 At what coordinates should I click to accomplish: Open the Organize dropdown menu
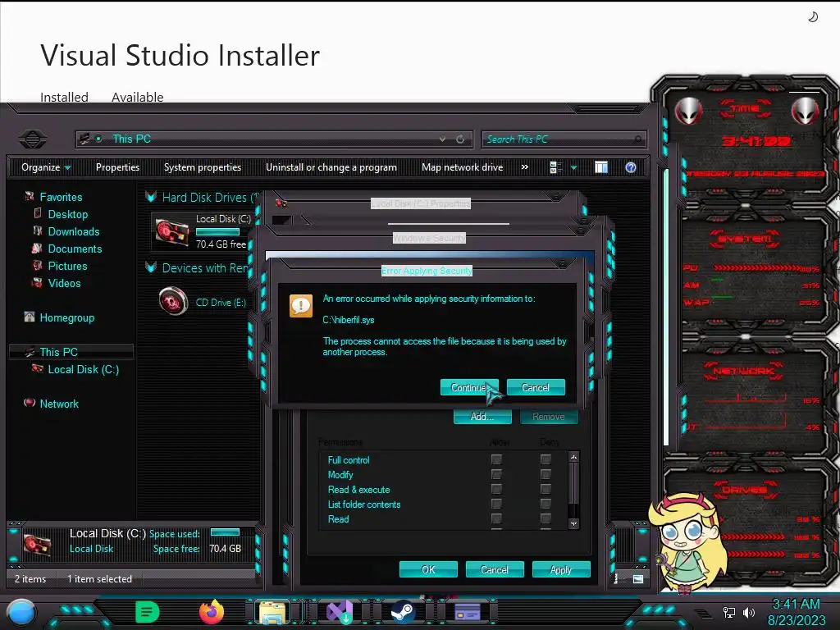pyautogui.click(x=46, y=167)
